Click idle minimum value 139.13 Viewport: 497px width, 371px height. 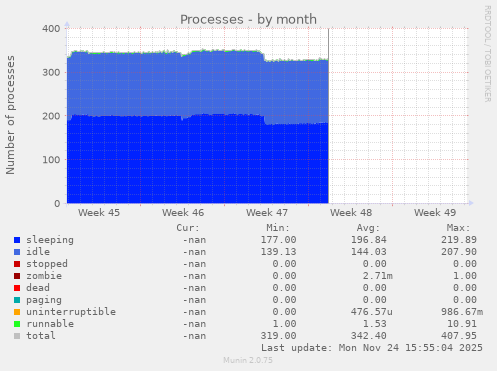pos(278,252)
